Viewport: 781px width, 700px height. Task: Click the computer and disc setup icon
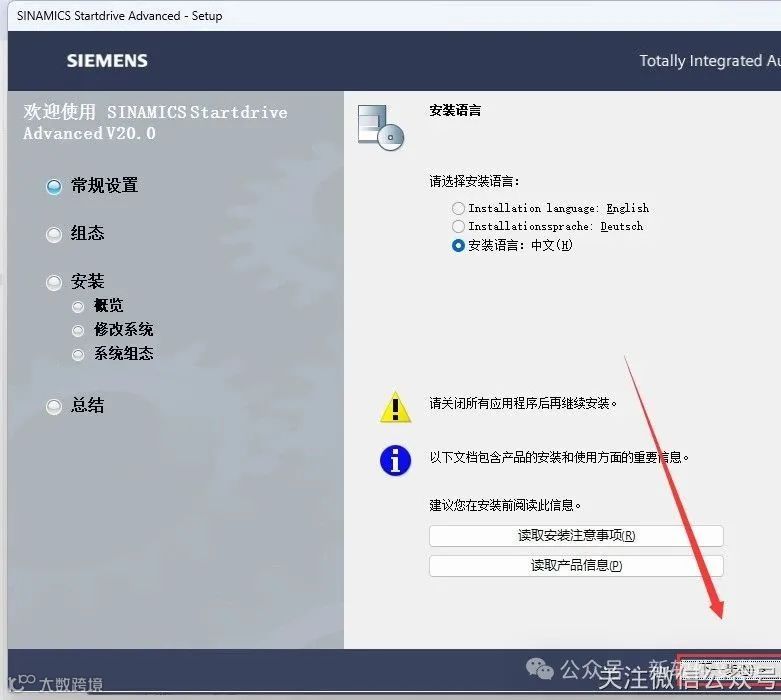click(381, 128)
